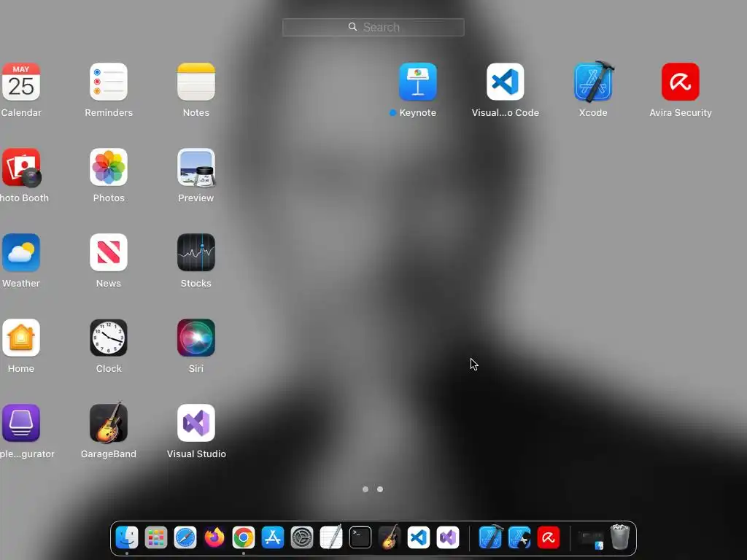The width and height of the screenshot is (747, 560).
Task: Open the Trash in the Dock
Action: pos(620,537)
